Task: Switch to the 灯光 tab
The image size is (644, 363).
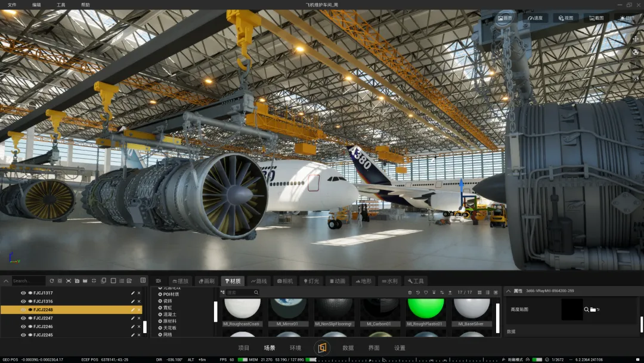Action: 311,281
